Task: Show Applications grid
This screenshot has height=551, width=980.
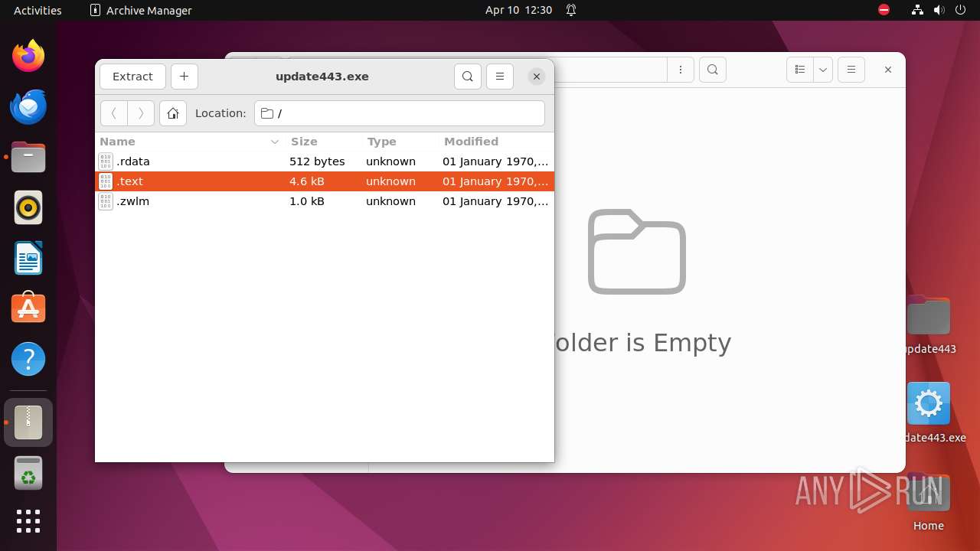Action: point(28,521)
